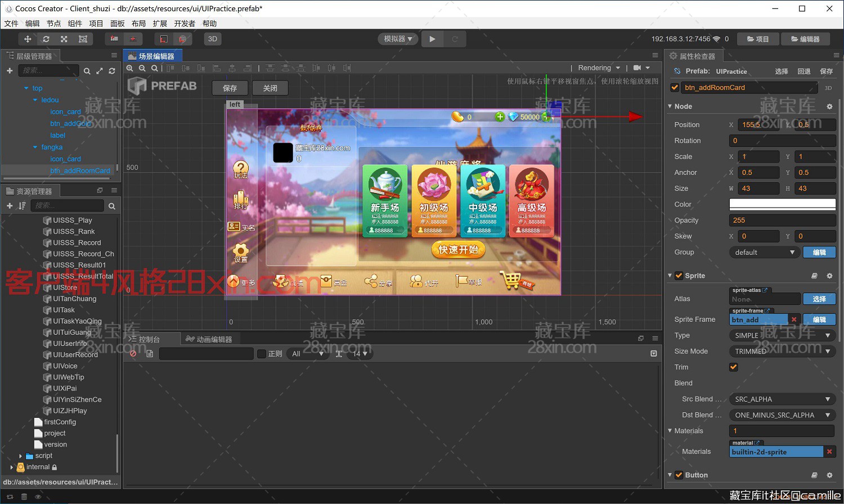Screen dimensions: 844x504
Task: Open the hierarchy panel menu icon
Action: coord(114,55)
